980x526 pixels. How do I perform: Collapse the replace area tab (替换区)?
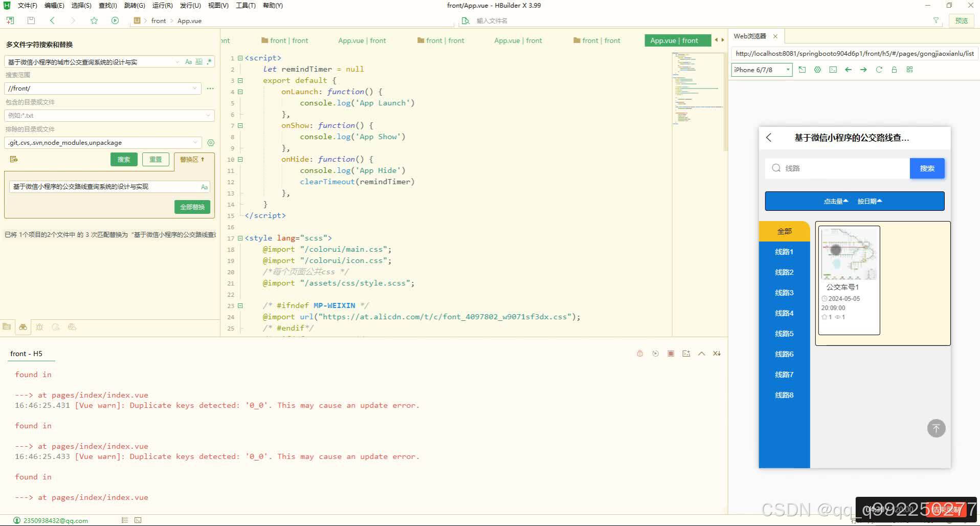(192, 160)
